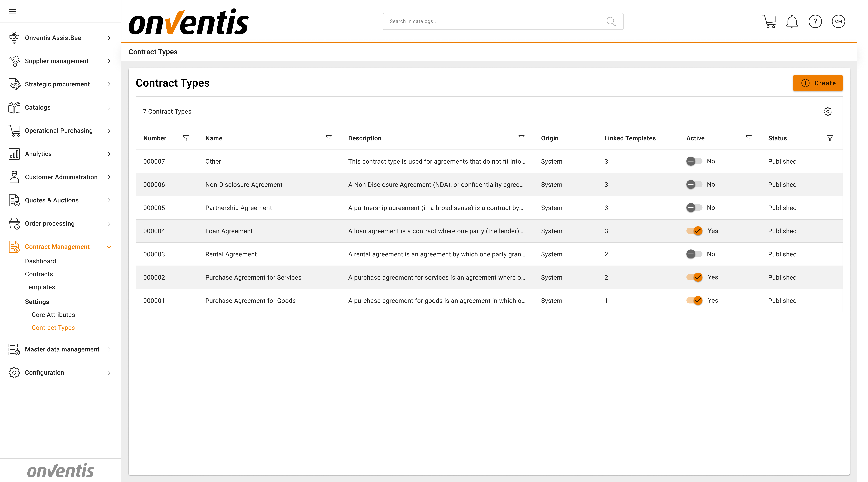Viewport: 868px width, 482px height.
Task: Open the Non-Disclosure Agreement contract type
Action: point(244,185)
